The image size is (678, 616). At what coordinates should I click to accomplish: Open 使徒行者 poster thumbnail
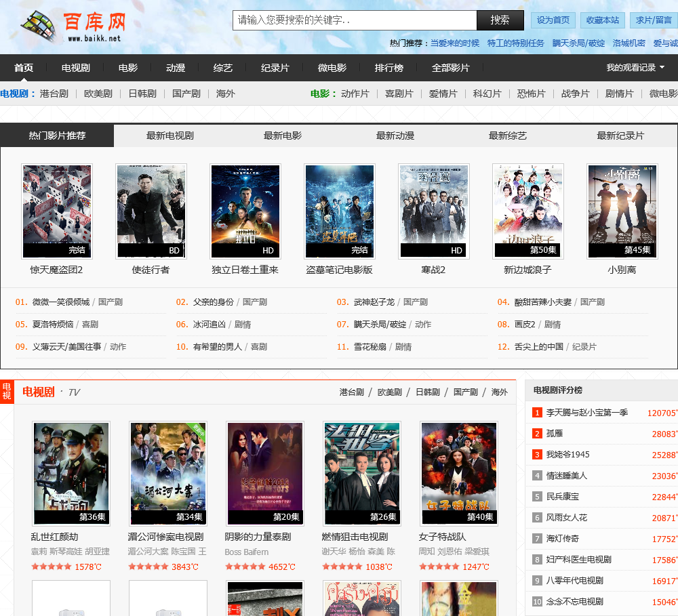151,211
